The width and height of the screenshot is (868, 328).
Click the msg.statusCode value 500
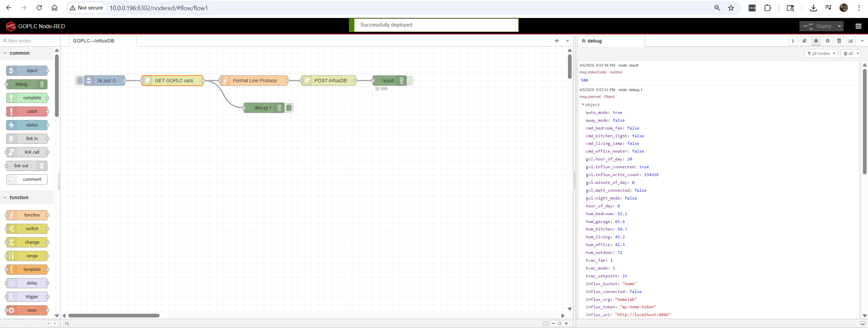(x=585, y=80)
